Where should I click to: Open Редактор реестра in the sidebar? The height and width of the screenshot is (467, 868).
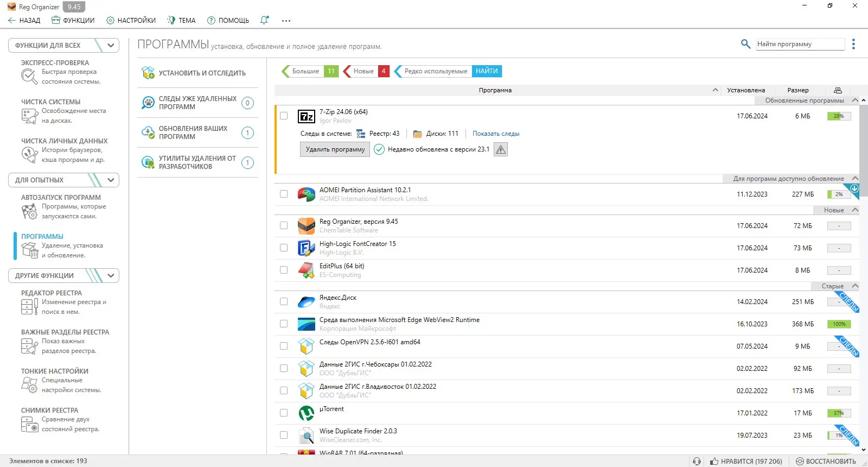64,302
